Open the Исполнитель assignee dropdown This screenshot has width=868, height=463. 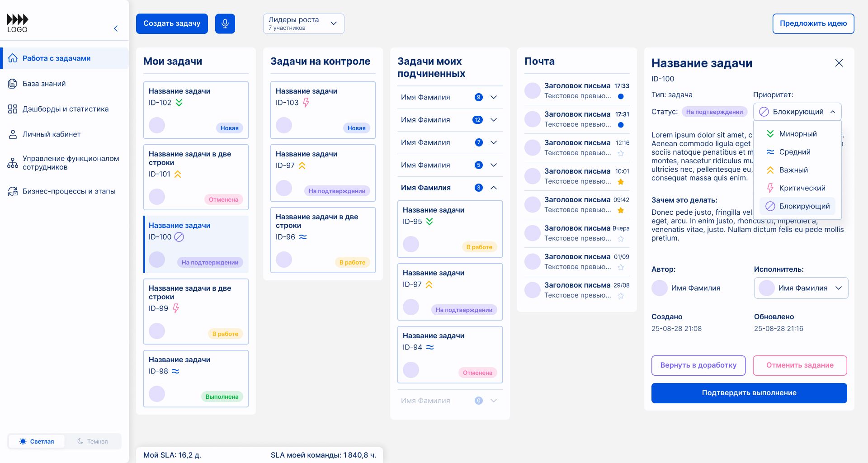tap(801, 288)
